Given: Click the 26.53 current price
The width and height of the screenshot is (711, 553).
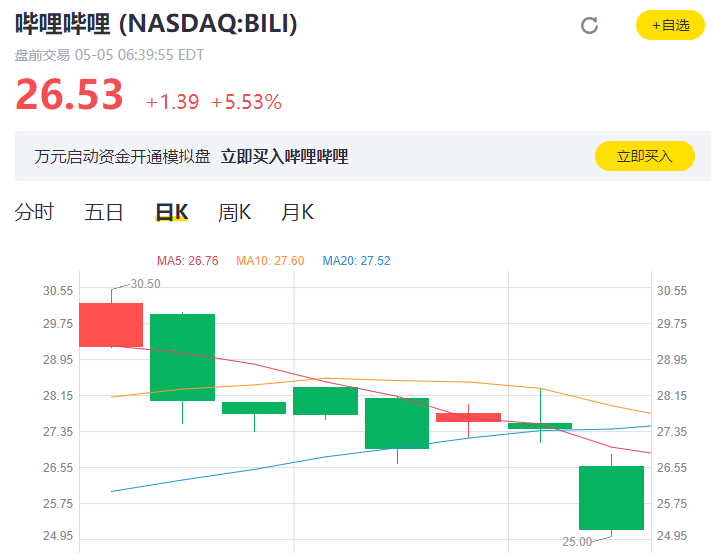Looking at the screenshot, I should coord(69,94).
